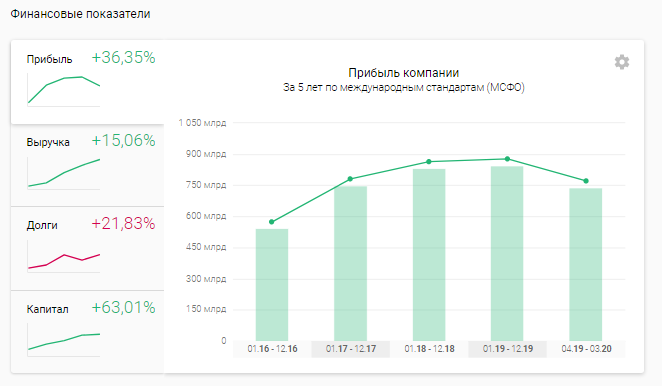
Task: Click the 01.18 - 12.18 period label
Action: tap(429, 349)
